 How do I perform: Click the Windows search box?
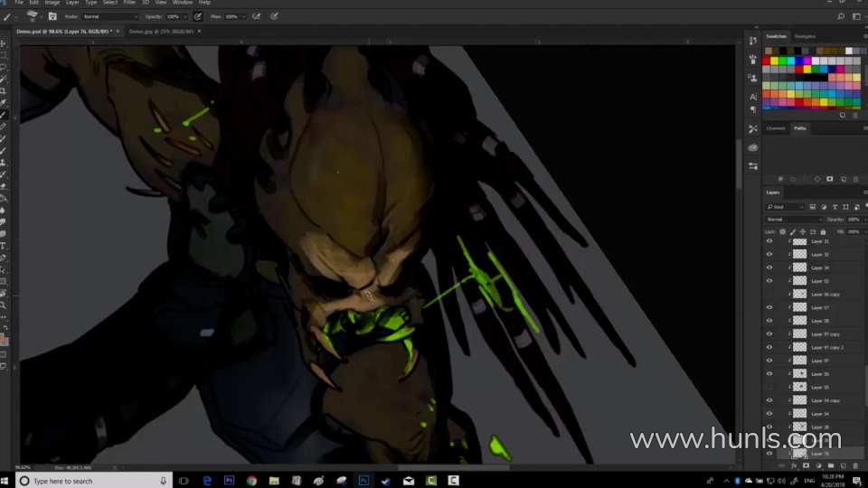click(x=93, y=481)
